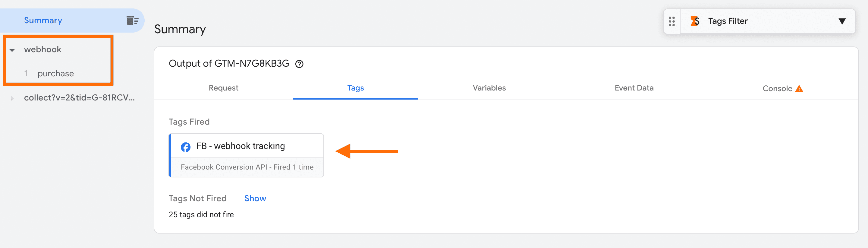868x248 pixels.
Task: Toggle the Tags Filter selection
Action: 728,21
